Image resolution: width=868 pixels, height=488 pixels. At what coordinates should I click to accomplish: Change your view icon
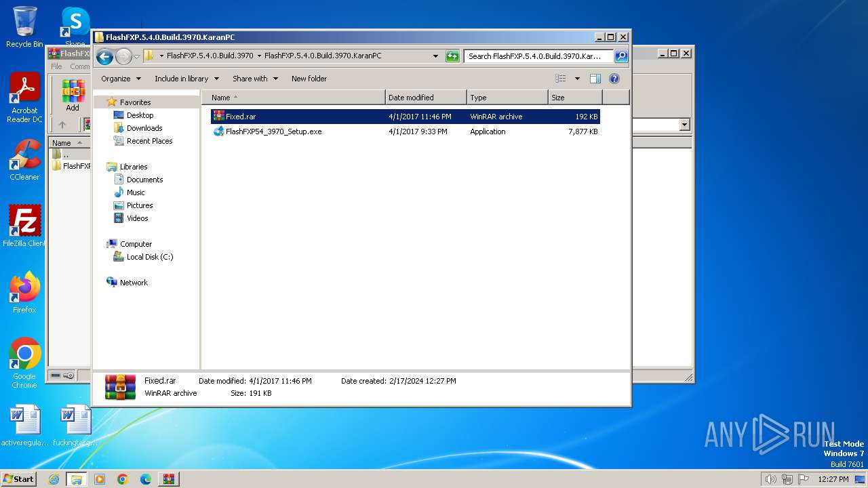561,79
